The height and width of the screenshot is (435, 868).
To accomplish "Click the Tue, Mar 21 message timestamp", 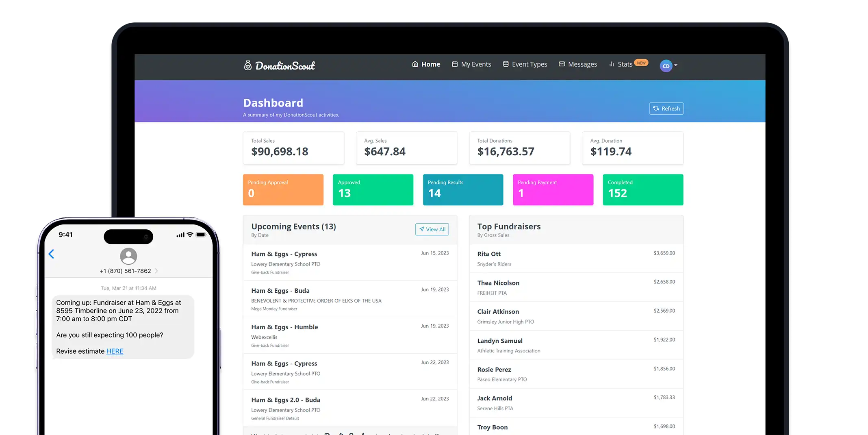I will click(x=128, y=288).
